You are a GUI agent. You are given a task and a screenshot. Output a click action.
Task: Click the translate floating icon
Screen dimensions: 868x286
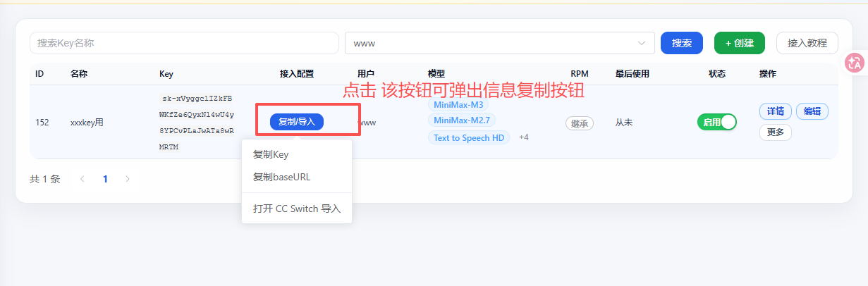(x=855, y=63)
